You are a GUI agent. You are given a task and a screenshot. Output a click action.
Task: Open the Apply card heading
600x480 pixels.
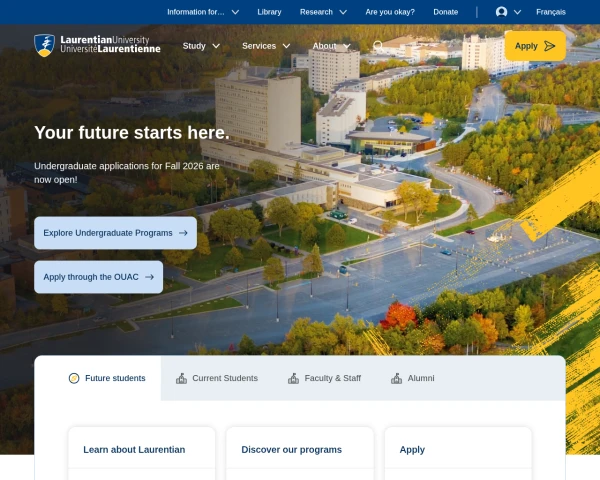[412, 449]
